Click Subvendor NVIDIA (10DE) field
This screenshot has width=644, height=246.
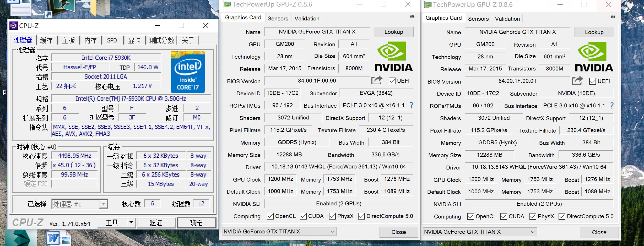coord(576,93)
